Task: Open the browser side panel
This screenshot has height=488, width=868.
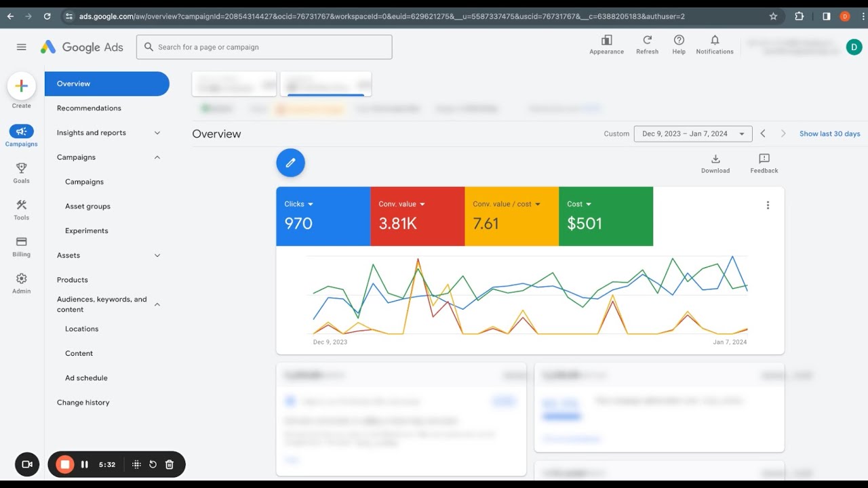Action: [x=826, y=16]
